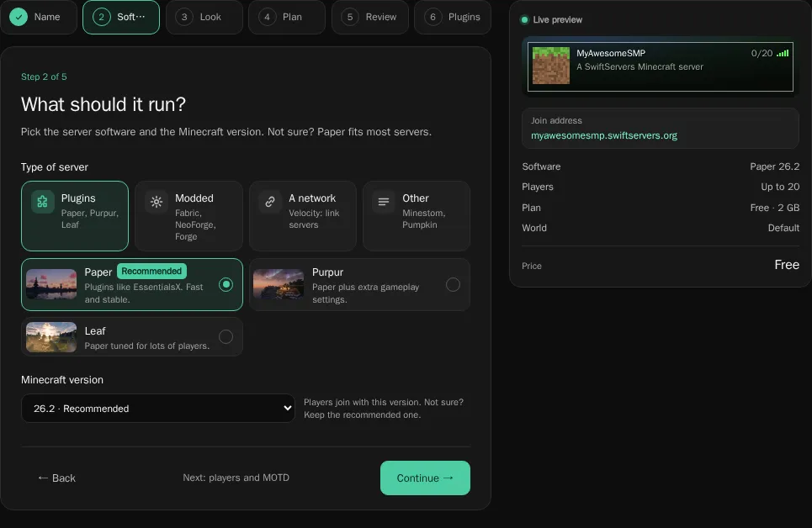812x528 pixels.
Task: Click the Continue button
Action: (425, 478)
